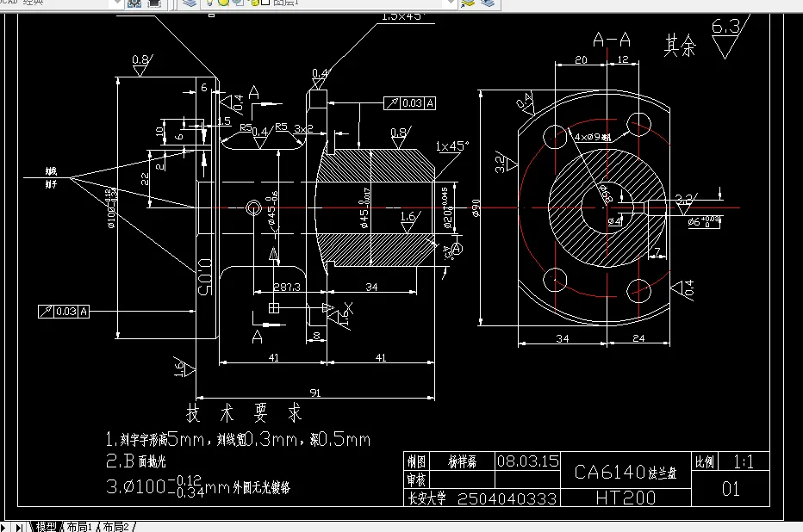803x532 pixels.
Task: Select the 0.03 A tolerance frame at far left
Action: pyautogui.click(x=64, y=311)
